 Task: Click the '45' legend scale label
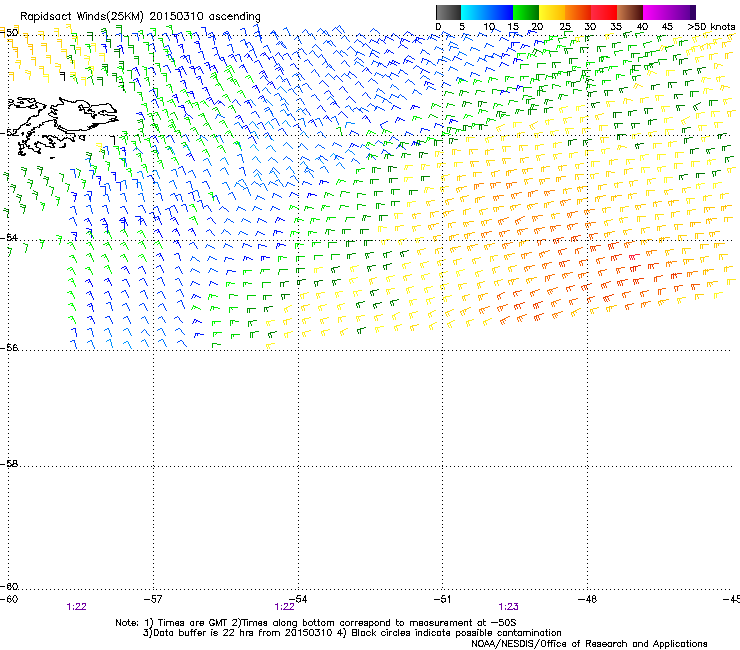pyautogui.click(x=667, y=27)
